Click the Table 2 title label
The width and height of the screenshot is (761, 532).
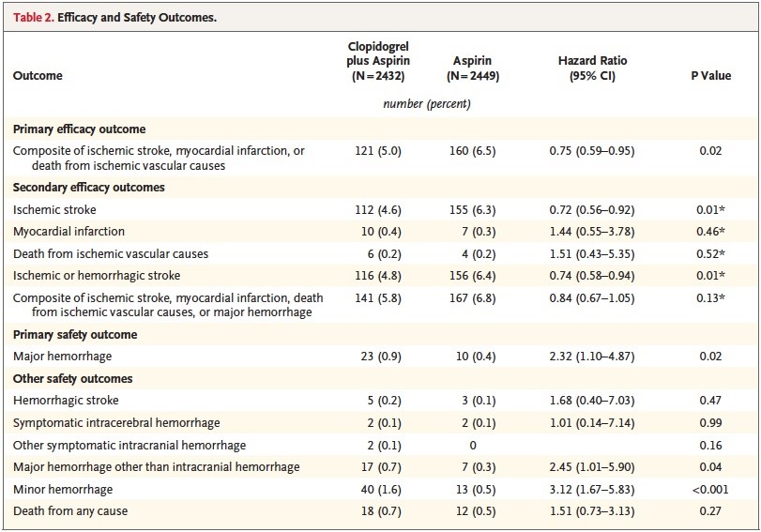click(114, 18)
